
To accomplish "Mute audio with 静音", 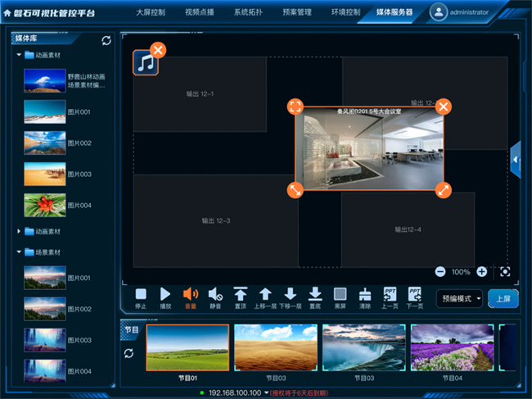I will pyautogui.click(x=215, y=298).
